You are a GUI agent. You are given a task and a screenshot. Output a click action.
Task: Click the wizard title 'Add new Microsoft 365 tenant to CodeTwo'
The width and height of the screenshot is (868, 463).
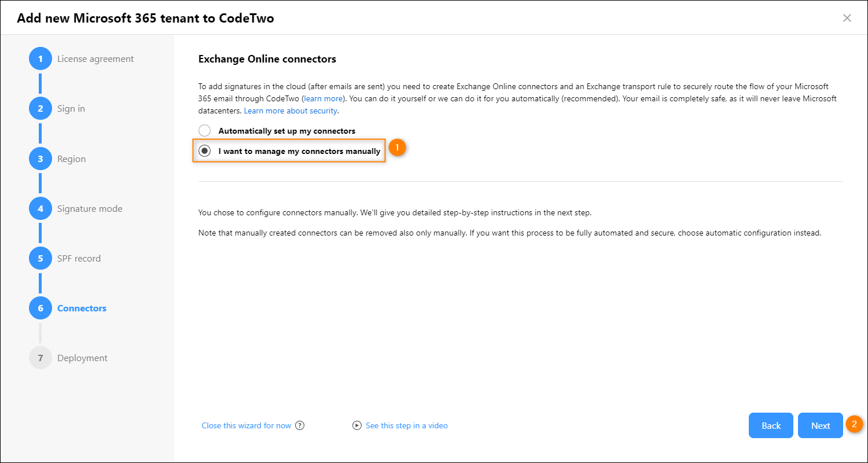(x=145, y=18)
